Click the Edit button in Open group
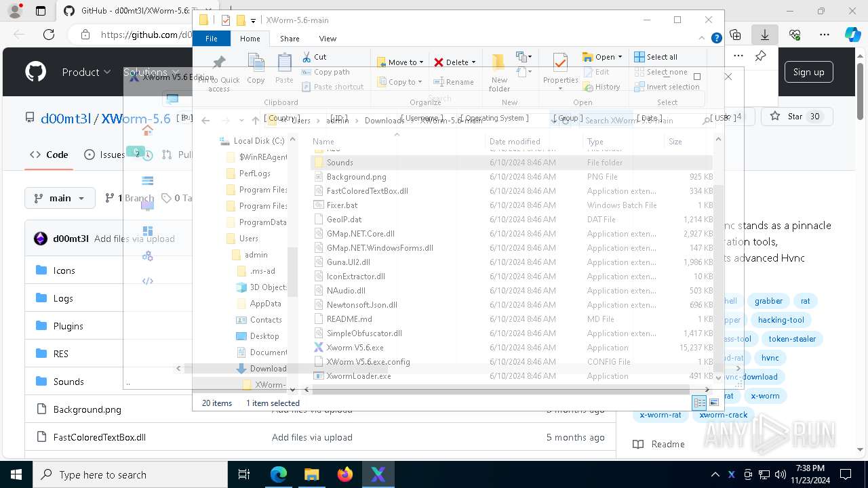 point(596,72)
